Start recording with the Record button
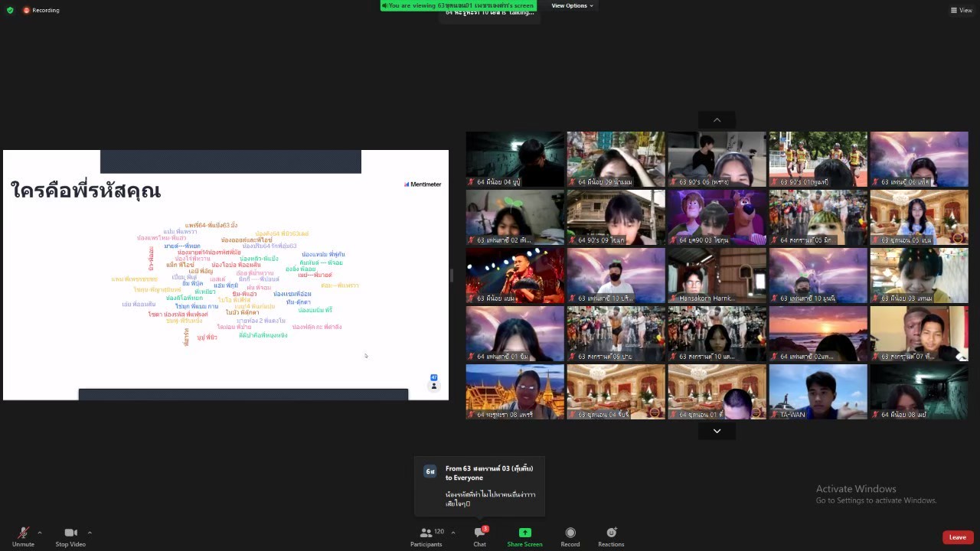980x551 pixels. [x=570, y=535]
